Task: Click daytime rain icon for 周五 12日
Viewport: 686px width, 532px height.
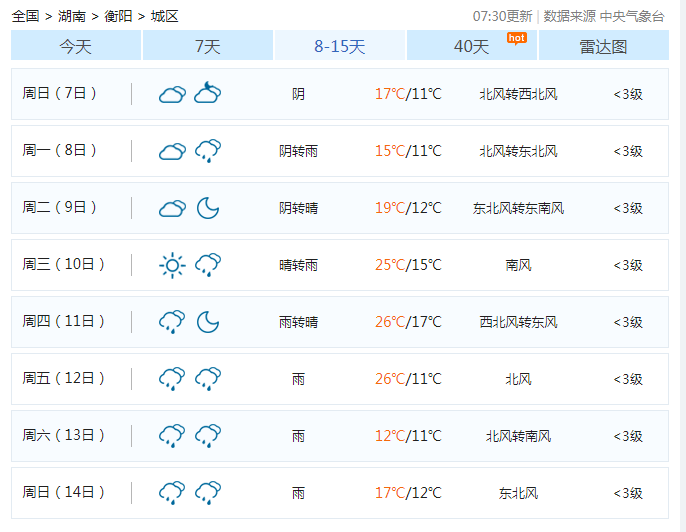Action: point(172,379)
